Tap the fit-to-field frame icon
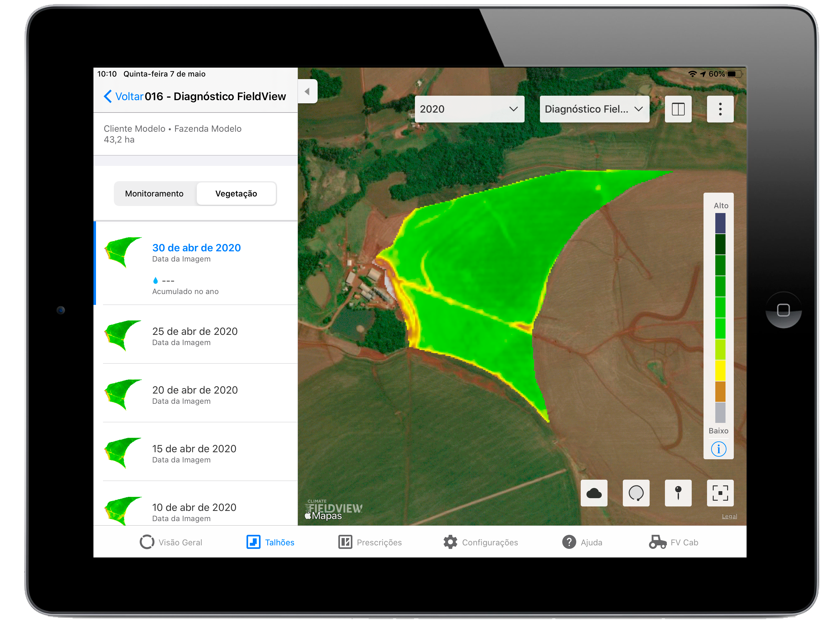840x627 pixels. pos(720,493)
